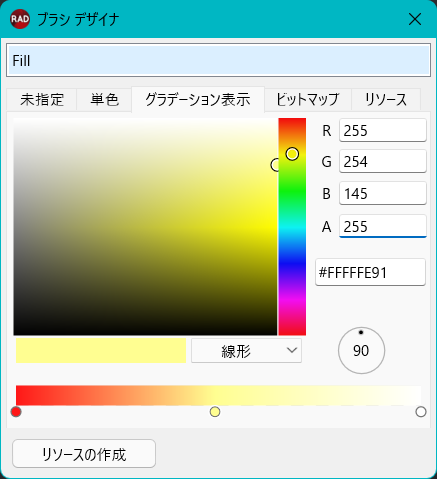Pick a color in the saturation-brightness square
This screenshot has width=437, height=479.
145,226
